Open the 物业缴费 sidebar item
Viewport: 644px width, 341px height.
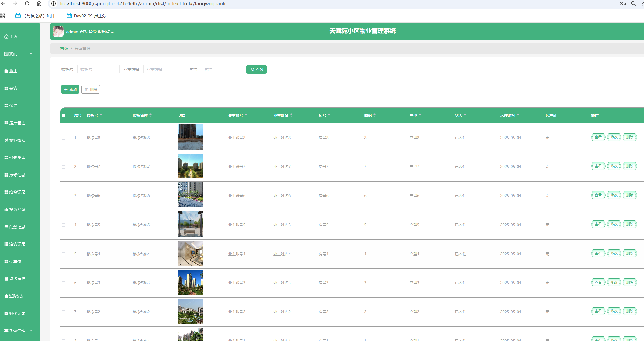(x=17, y=140)
